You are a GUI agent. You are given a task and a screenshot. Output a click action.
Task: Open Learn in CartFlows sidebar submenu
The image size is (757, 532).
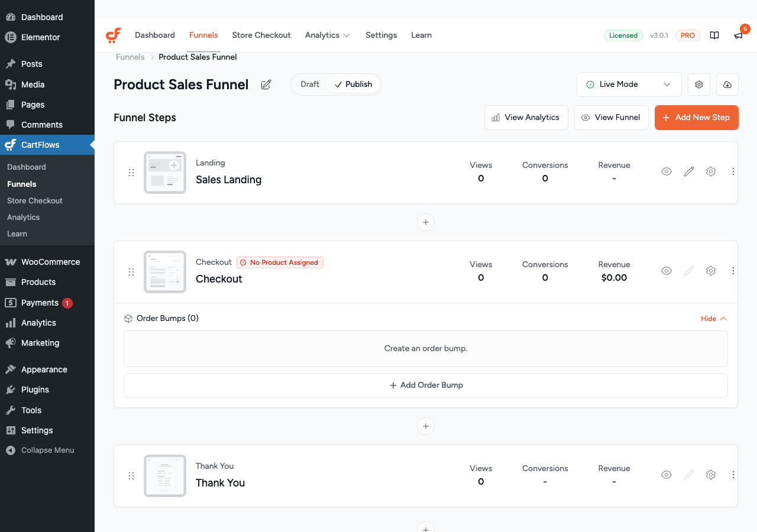[17, 234]
